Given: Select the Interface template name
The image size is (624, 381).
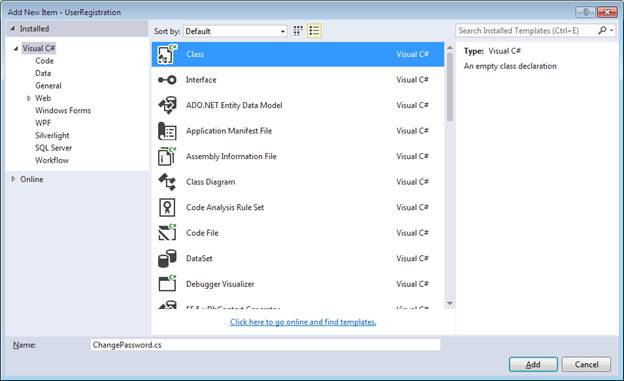Looking at the screenshot, I should (201, 80).
